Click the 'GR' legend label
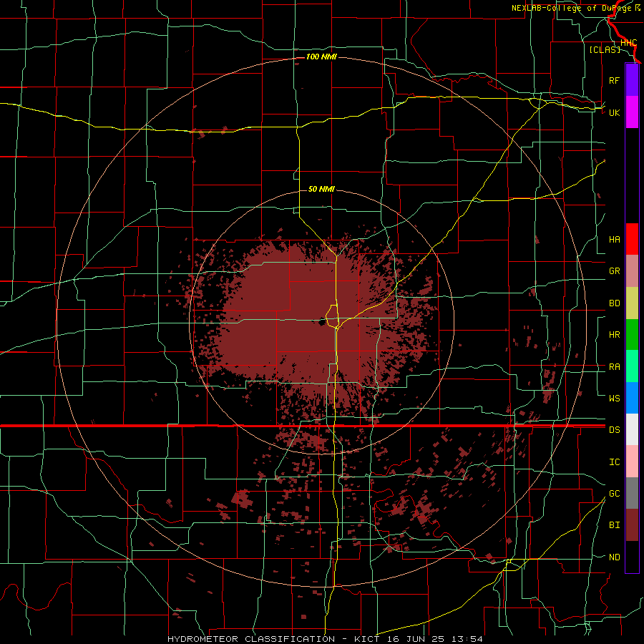Screen dimensions: 644x644 pyautogui.click(x=615, y=271)
